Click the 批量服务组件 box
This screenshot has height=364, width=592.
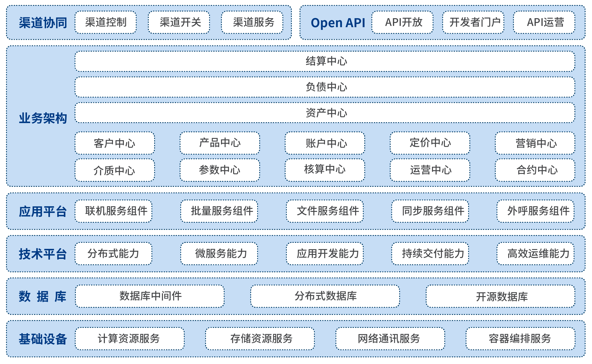[x=219, y=211]
